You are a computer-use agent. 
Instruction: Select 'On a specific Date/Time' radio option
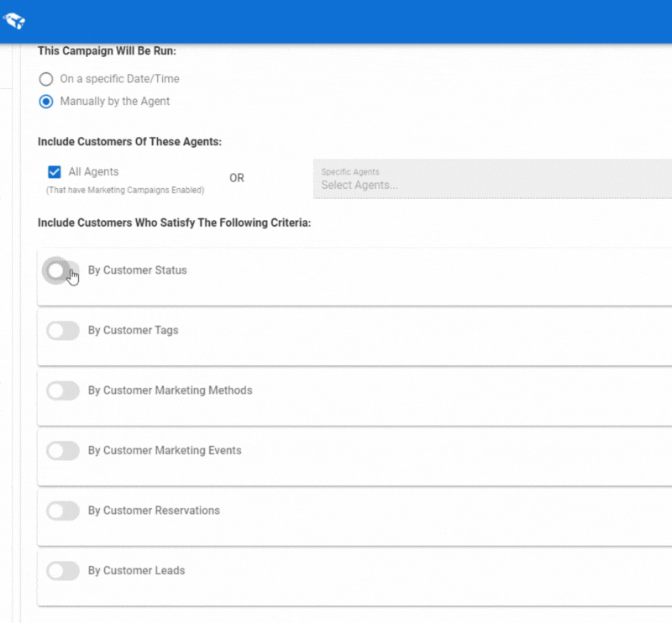click(46, 79)
